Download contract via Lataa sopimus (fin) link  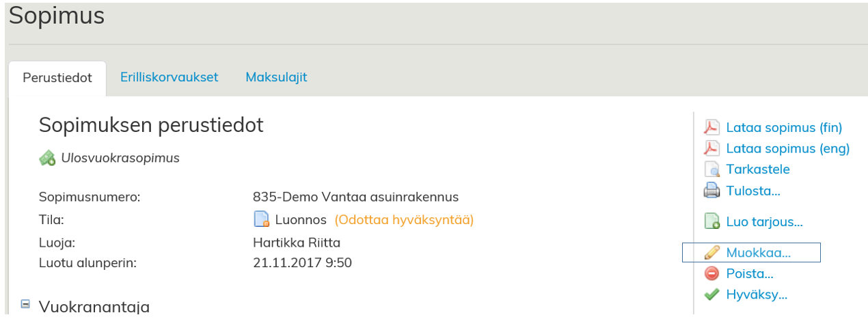pyautogui.click(x=784, y=127)
